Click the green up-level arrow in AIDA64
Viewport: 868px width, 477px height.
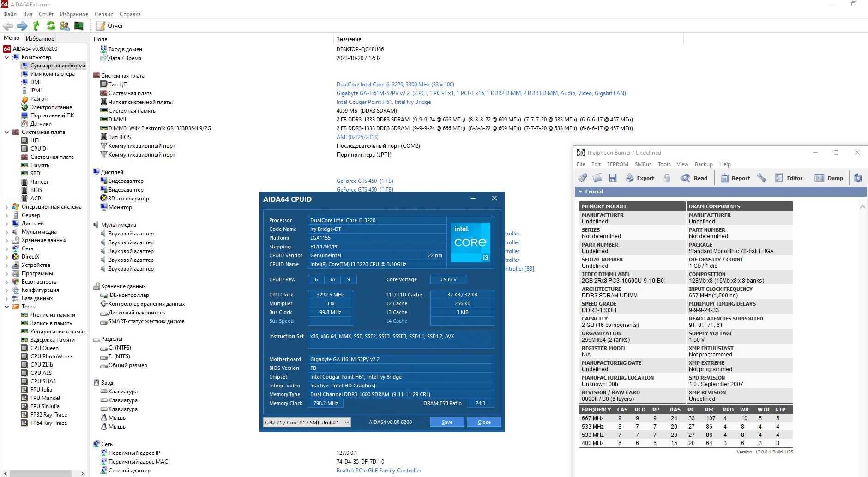(36, 26)
